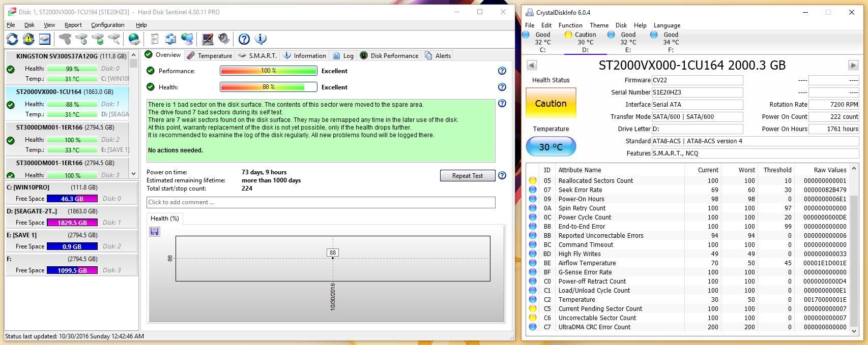This screenshot has width=868, height=345.
Task: Switch to the S.M.A.R.T. tab
Action: (x=257, y=55)
